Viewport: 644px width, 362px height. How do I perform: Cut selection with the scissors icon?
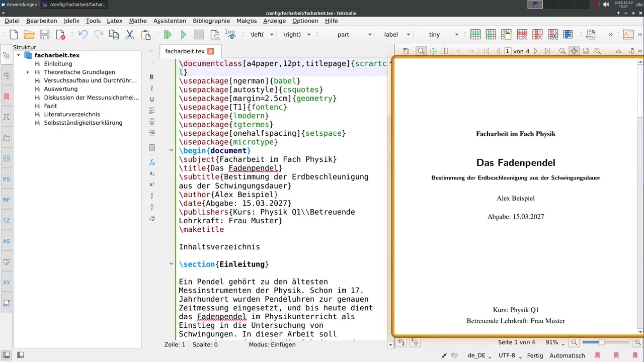pos(130,35)
